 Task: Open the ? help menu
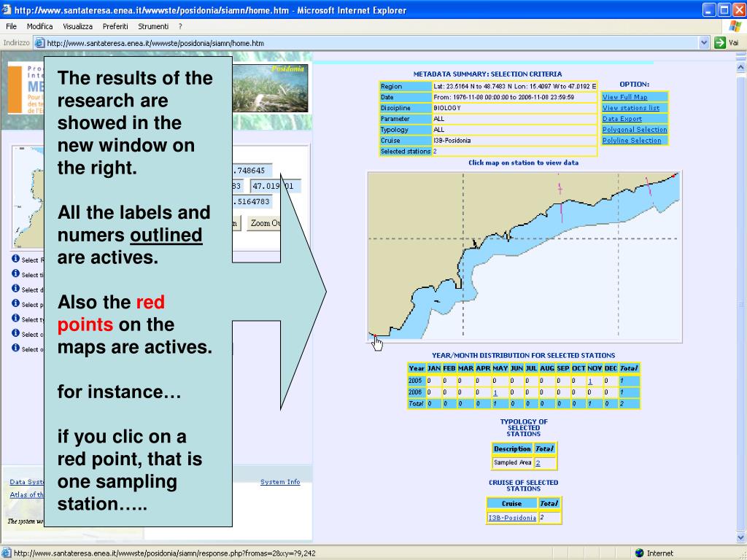tap(181, 26)
